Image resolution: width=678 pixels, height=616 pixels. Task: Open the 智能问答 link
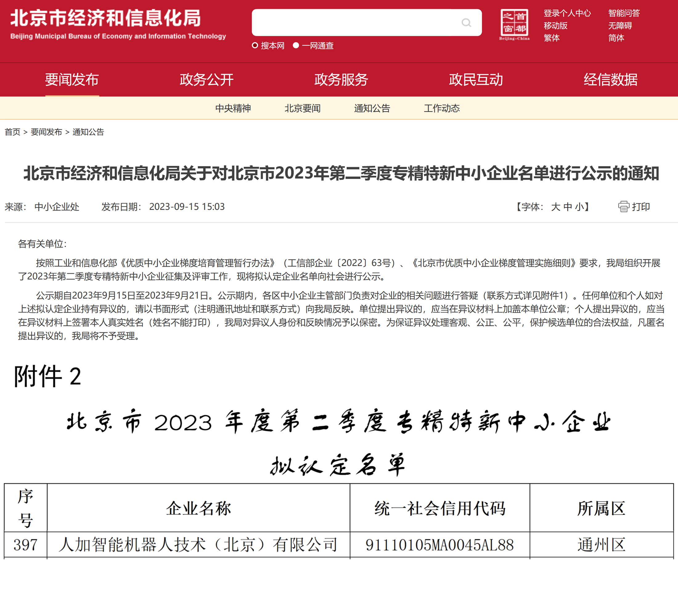(x=624, y=13)
